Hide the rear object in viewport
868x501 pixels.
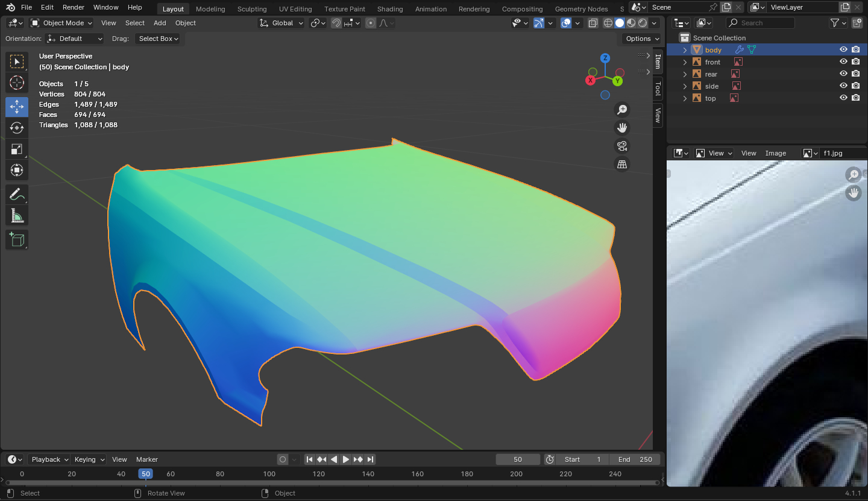(x=843, y=74)
